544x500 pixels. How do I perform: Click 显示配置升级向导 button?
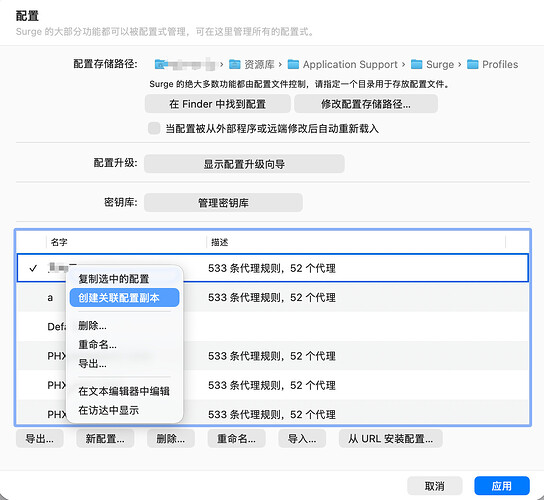click(x=244, y=164)
